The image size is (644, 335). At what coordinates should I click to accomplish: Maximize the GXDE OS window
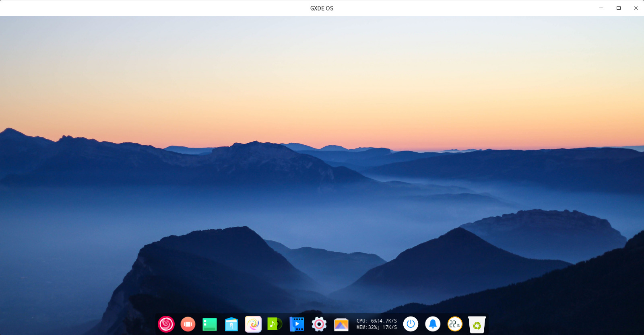[619, 8]
